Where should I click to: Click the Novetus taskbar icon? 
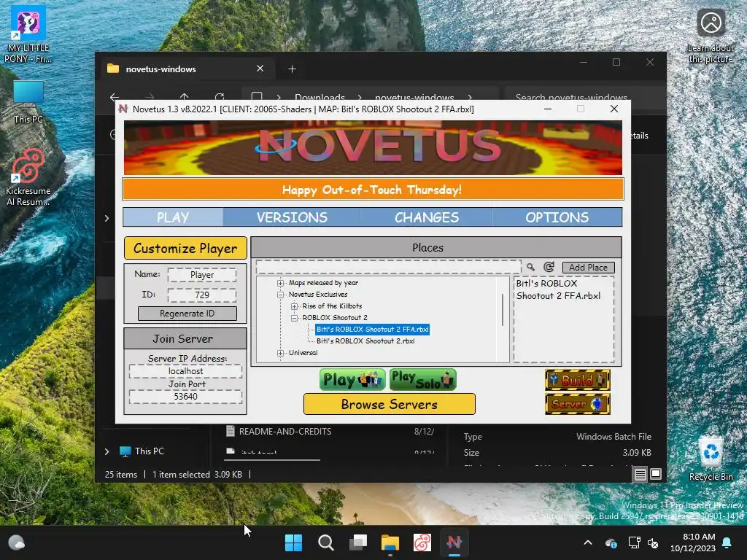pyautogui.click(x=454, y=542)
